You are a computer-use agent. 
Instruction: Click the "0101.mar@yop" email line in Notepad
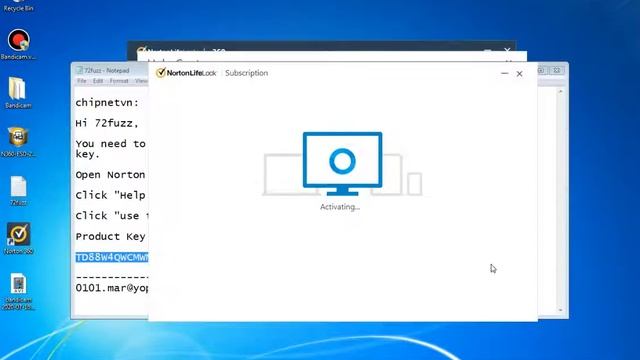112,288
